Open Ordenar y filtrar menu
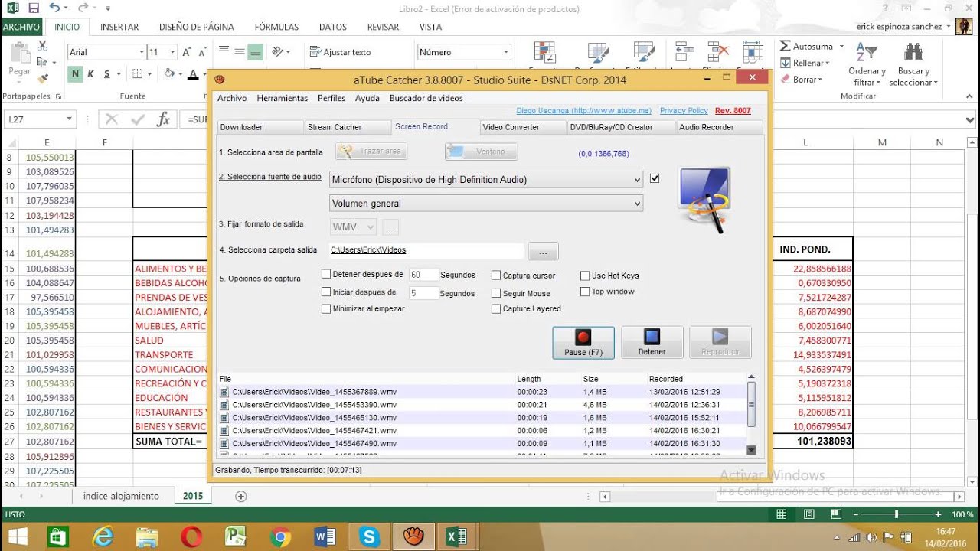980x551 pixels. coord(867,64)
